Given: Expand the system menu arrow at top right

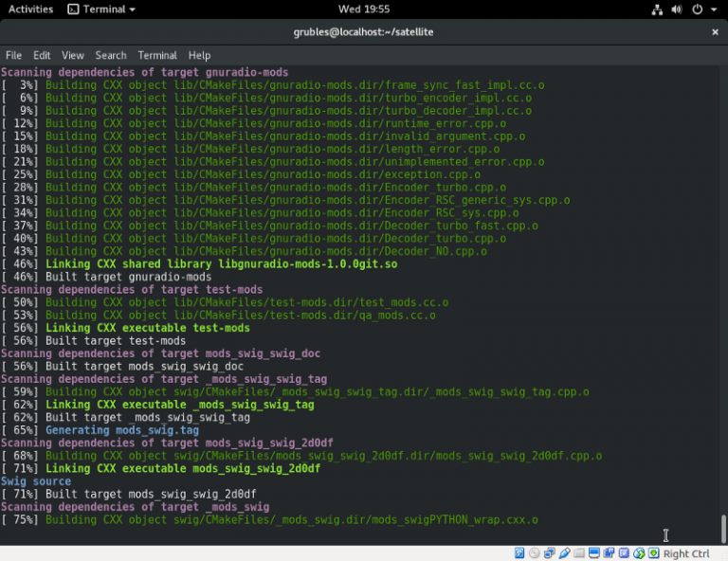Looking at the screenshot, I should 713,9.
